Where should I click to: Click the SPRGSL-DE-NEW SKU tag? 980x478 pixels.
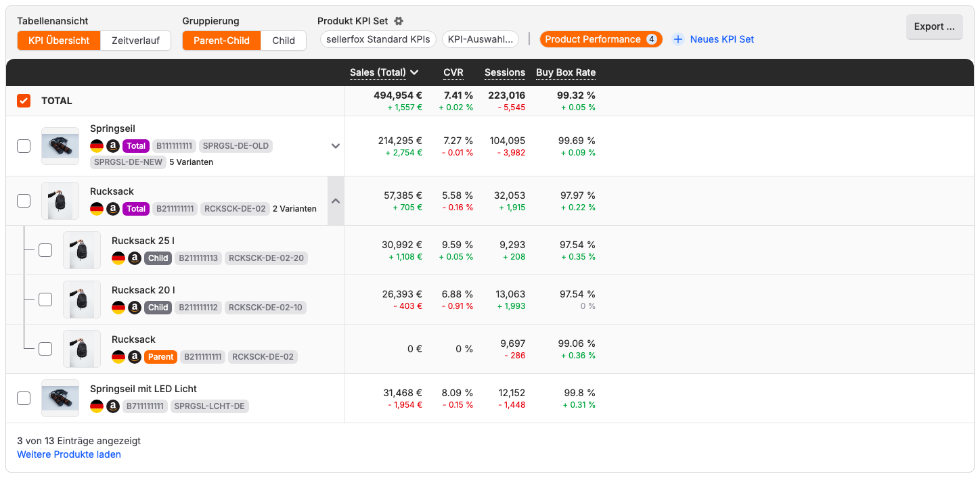click(x=128, y=162)
